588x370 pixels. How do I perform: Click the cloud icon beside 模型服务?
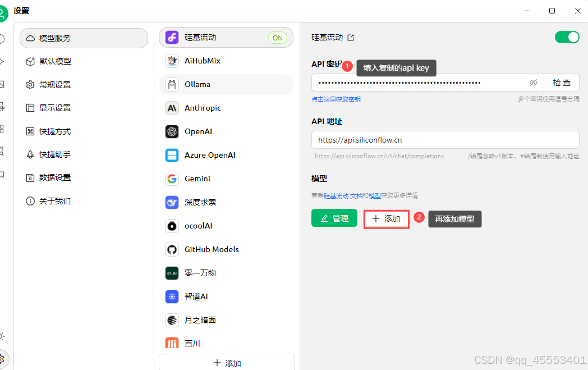point(30,38)
